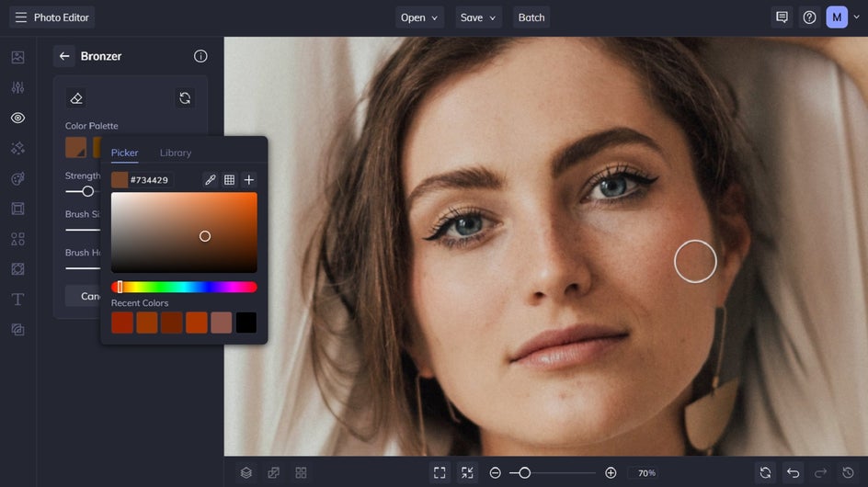Add color with the plus icon

coord(249,180)
